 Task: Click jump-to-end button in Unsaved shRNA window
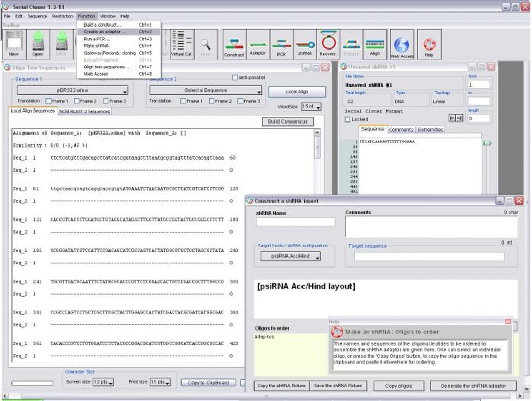[x=459, y=118]
